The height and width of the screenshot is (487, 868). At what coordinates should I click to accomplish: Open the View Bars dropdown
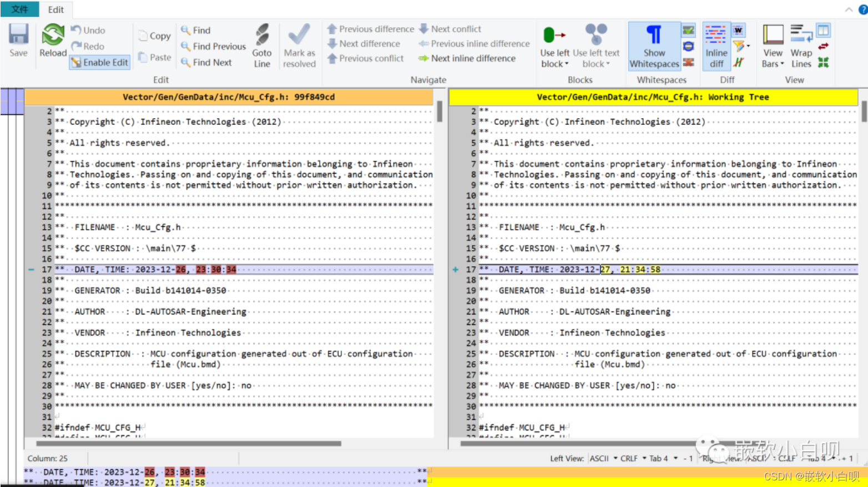coord(773,46)
